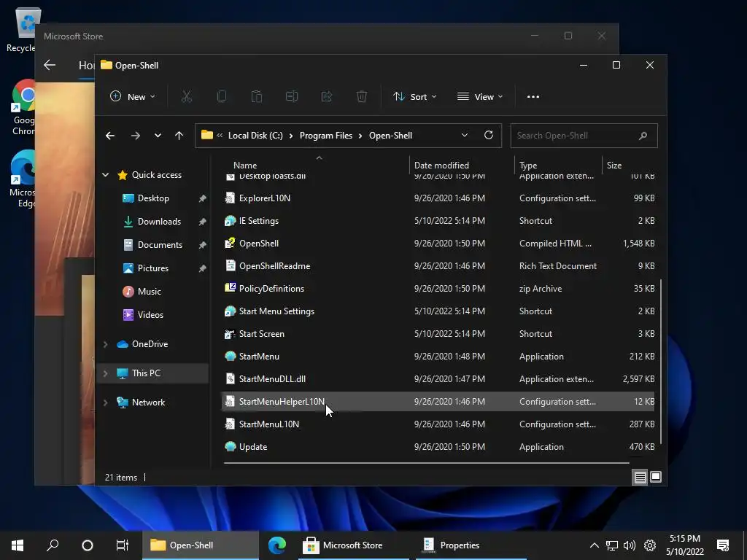Click the Copy icon in toolbar
The width and height of the screenshot is (747, 560).
point(222,97)
